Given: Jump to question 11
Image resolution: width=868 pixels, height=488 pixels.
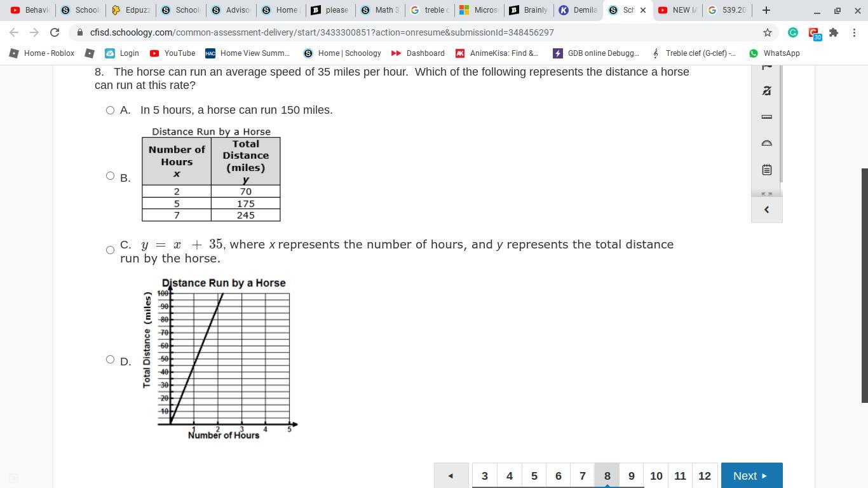Looking at the screenshot, I should point(680,475).
